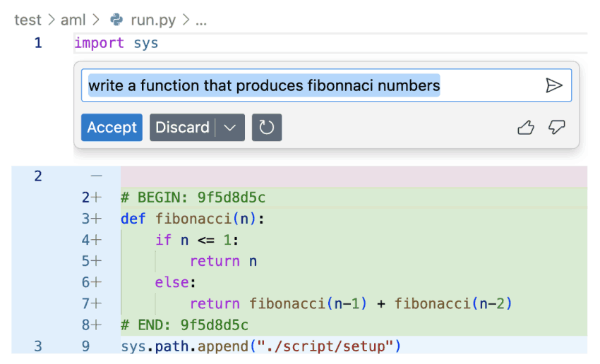Click the thumbs down feedback icon

556,127
